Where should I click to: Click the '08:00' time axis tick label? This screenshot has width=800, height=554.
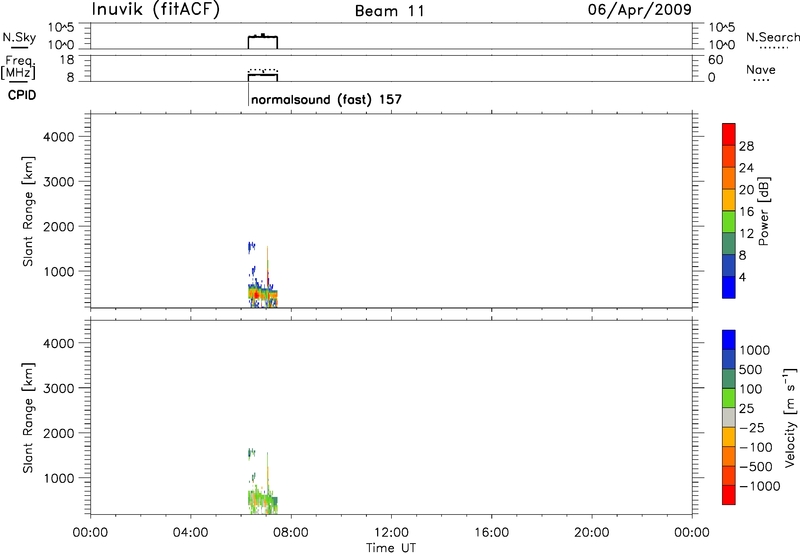click(x=291, y=533)
